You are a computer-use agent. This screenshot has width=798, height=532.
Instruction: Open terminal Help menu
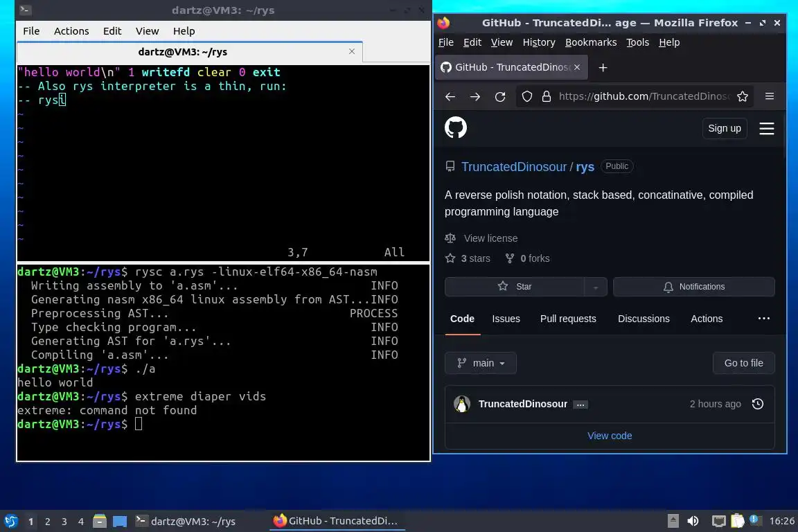point(184,31)
